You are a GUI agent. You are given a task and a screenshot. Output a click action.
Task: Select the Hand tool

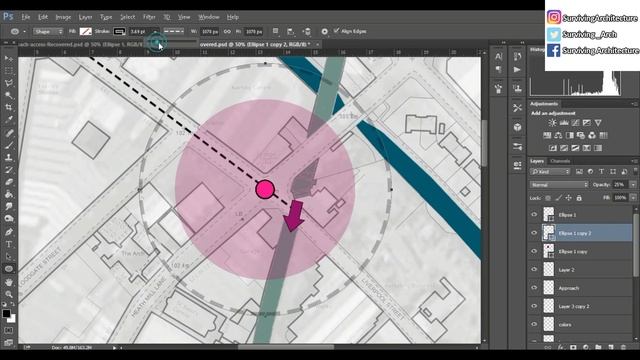coord(9,282)
